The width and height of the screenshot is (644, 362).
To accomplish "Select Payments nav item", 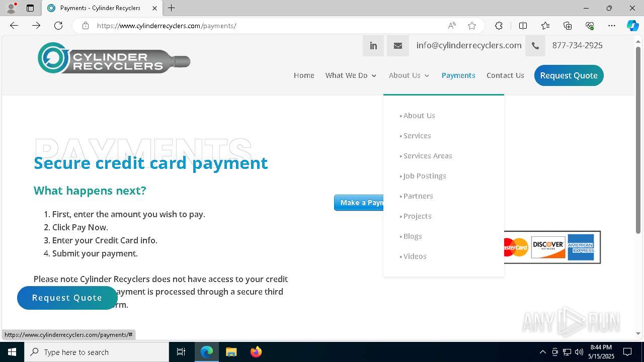I will [x=458, y=75].
